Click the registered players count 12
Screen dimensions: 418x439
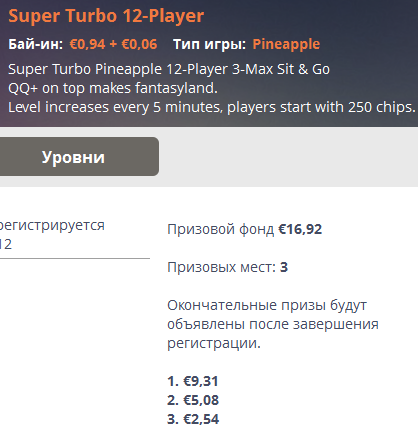(x=6, y=244)
